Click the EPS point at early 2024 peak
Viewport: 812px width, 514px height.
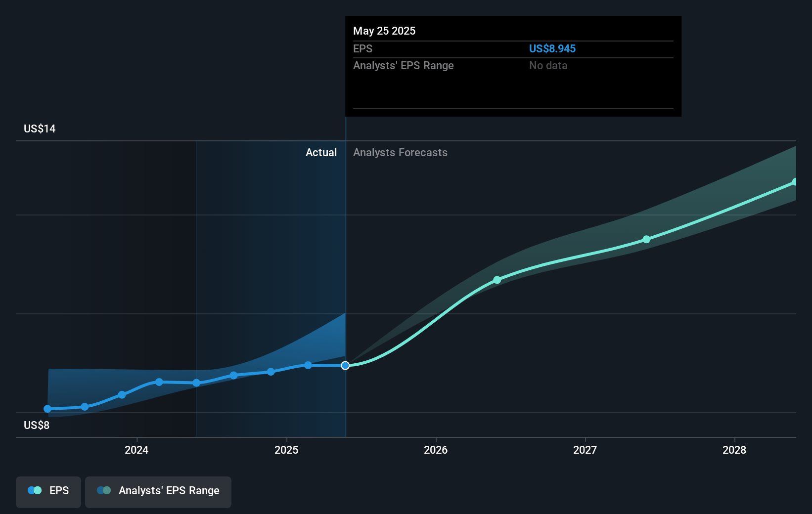159,382
